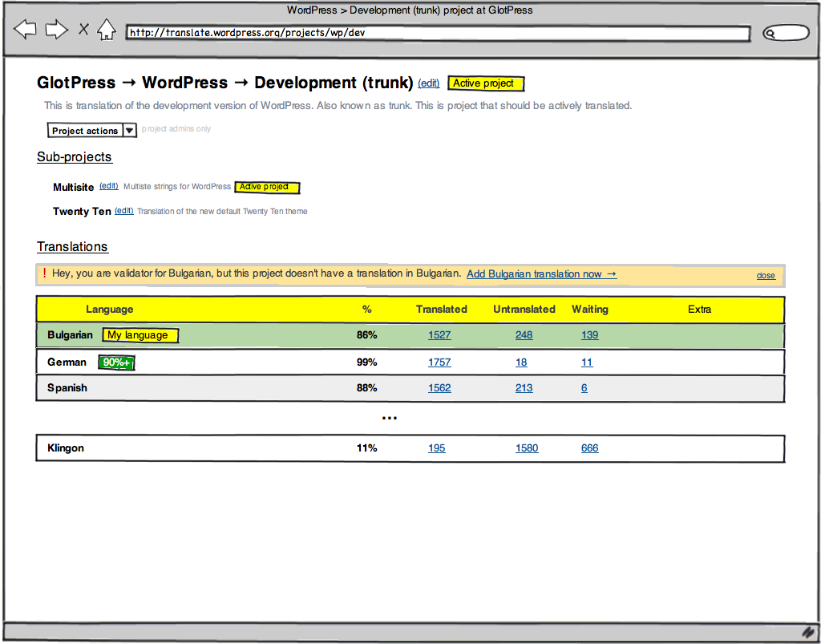Viewport: 821px width, 644px height.
Task: Edit the Twenty Ten sub-project
Action: (x=123, y=211)
